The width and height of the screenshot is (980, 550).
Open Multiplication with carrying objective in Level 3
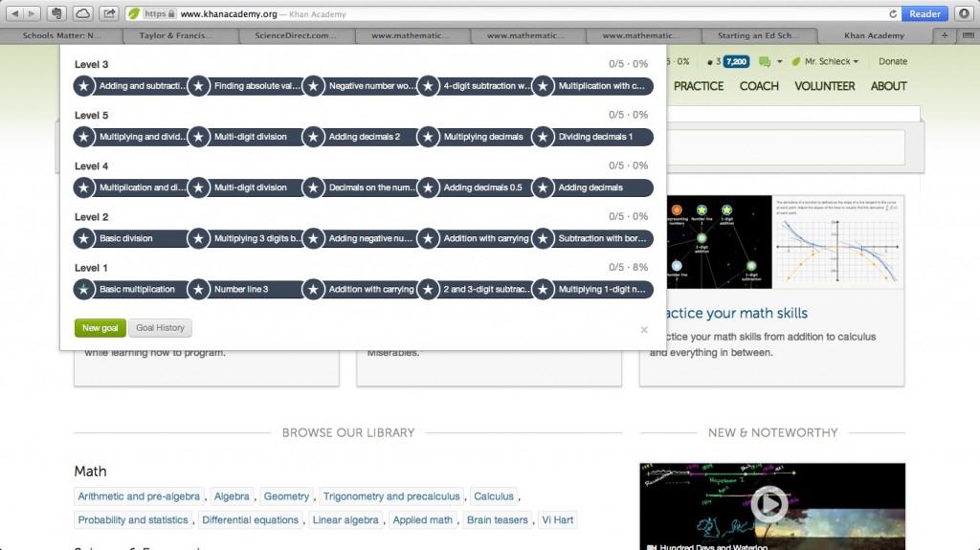pos(602,86)
